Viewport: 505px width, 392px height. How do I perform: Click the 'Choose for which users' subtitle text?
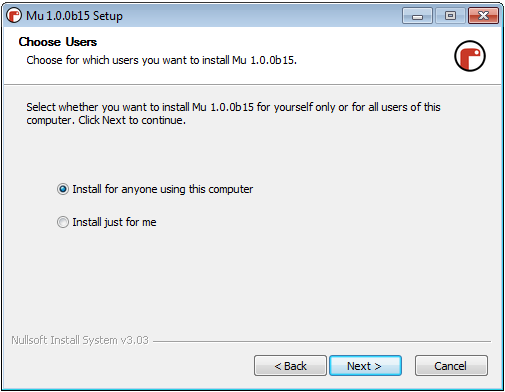(x=161, y=60)
